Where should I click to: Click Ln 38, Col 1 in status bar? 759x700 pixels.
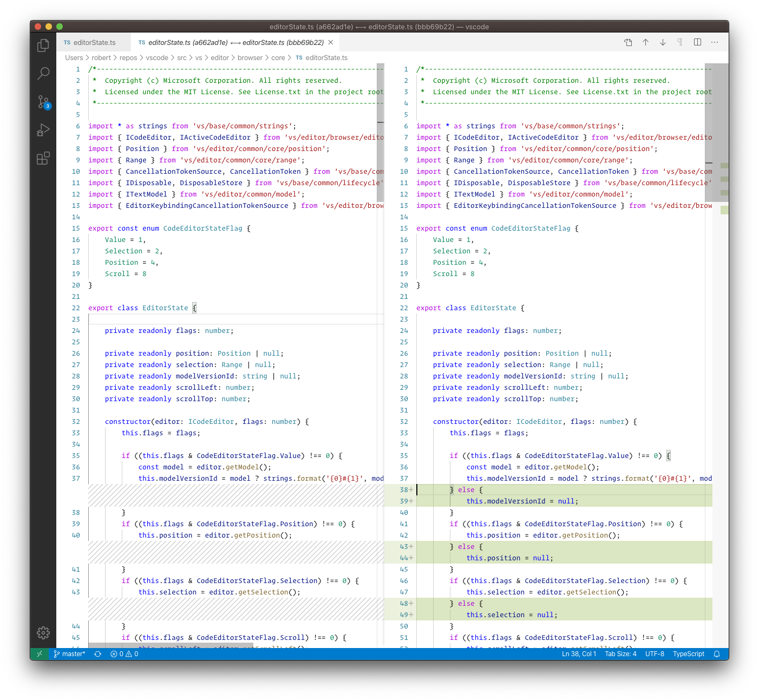tap(579, 654)
